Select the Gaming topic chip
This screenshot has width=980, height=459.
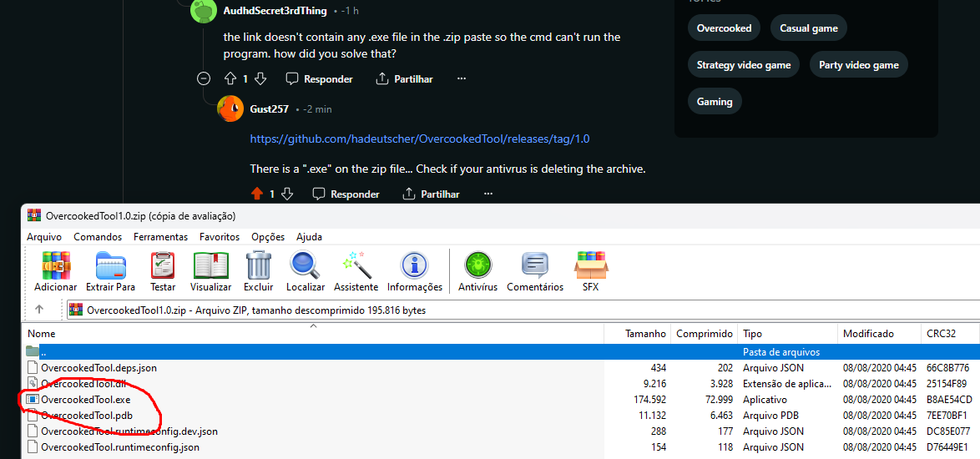(x=715, y=101)
